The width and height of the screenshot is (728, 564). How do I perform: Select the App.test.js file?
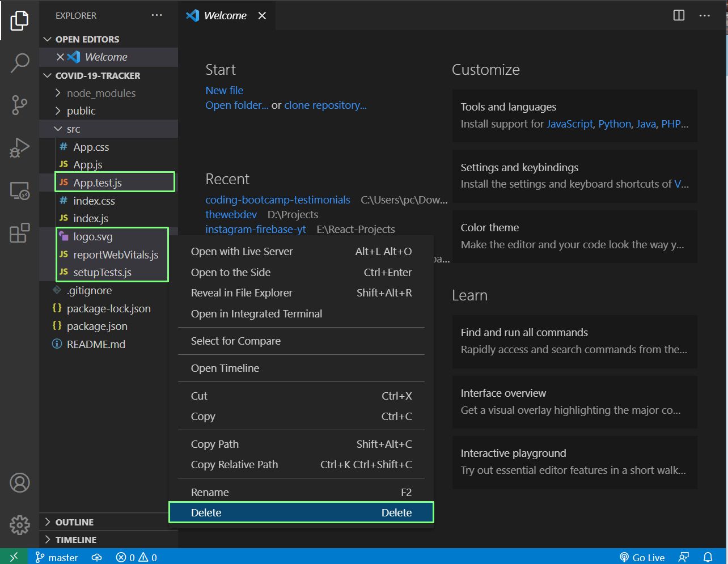109,183
